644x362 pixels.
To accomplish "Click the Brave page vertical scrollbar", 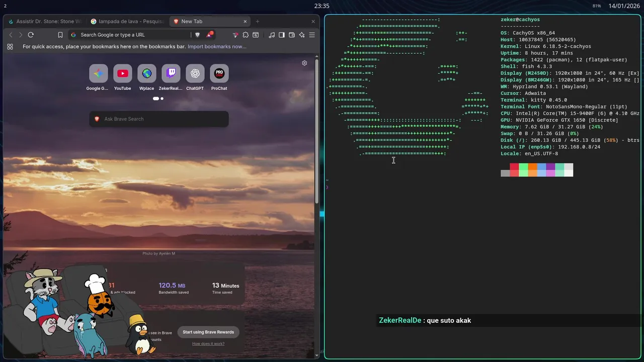I will point(316,131).
